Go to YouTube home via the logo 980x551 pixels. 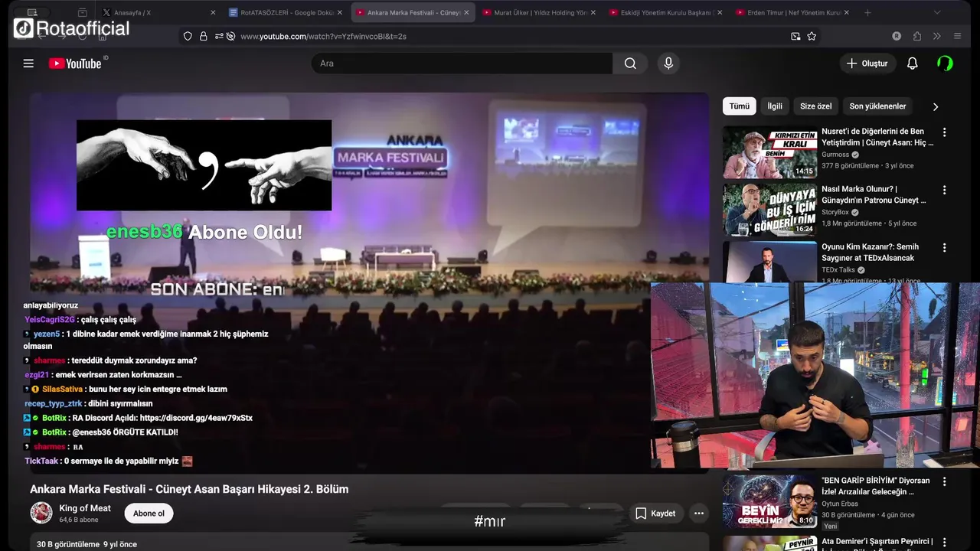click(75, 64)
